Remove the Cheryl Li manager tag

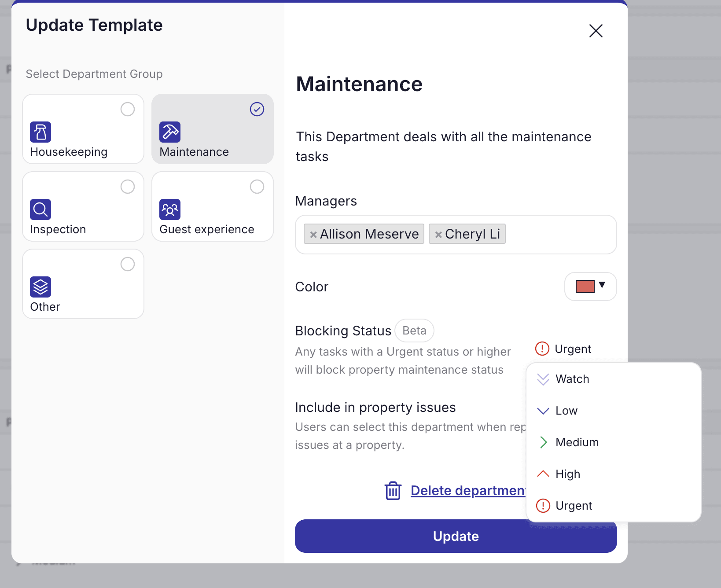point(438,234)
